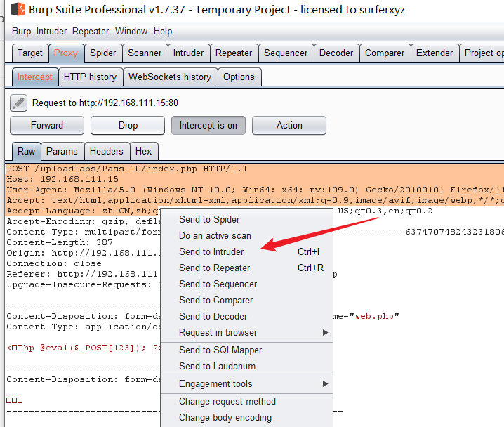504x427 pixels.
Task: Click the Burp Suite logo icon
Action: click(18, 9)
